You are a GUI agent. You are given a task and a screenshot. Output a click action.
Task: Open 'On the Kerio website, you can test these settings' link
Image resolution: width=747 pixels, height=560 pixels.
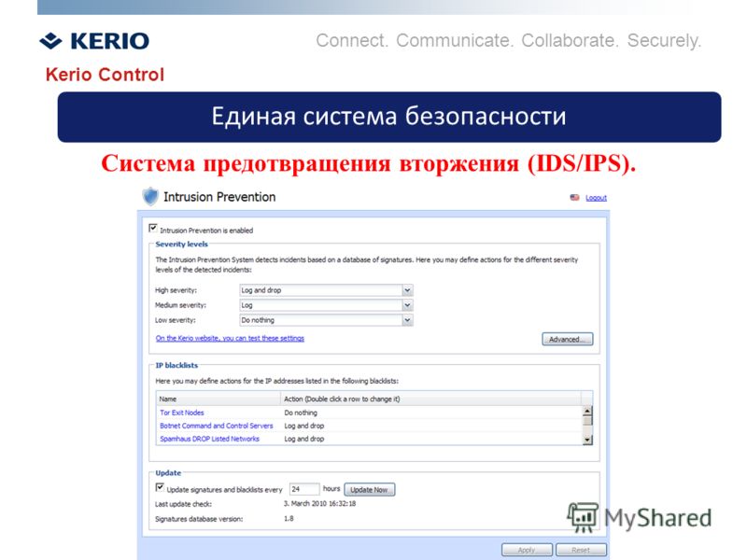click(x=230, y=338)
